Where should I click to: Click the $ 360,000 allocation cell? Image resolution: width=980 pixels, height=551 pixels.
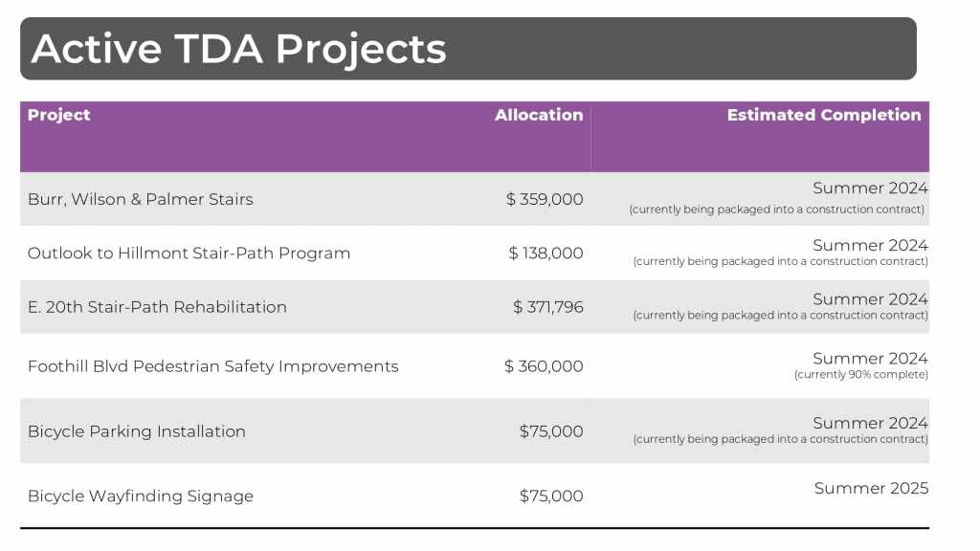[x=544, y=366]
